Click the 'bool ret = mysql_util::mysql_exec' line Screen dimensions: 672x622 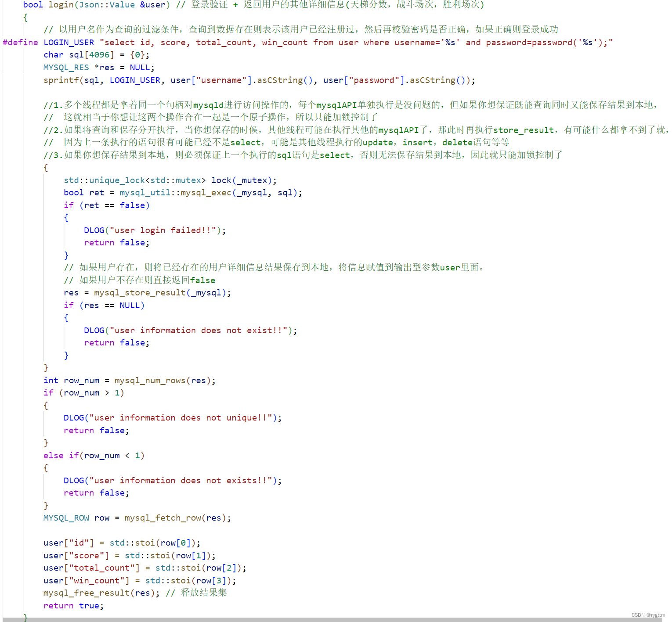(x=183, y=193)
